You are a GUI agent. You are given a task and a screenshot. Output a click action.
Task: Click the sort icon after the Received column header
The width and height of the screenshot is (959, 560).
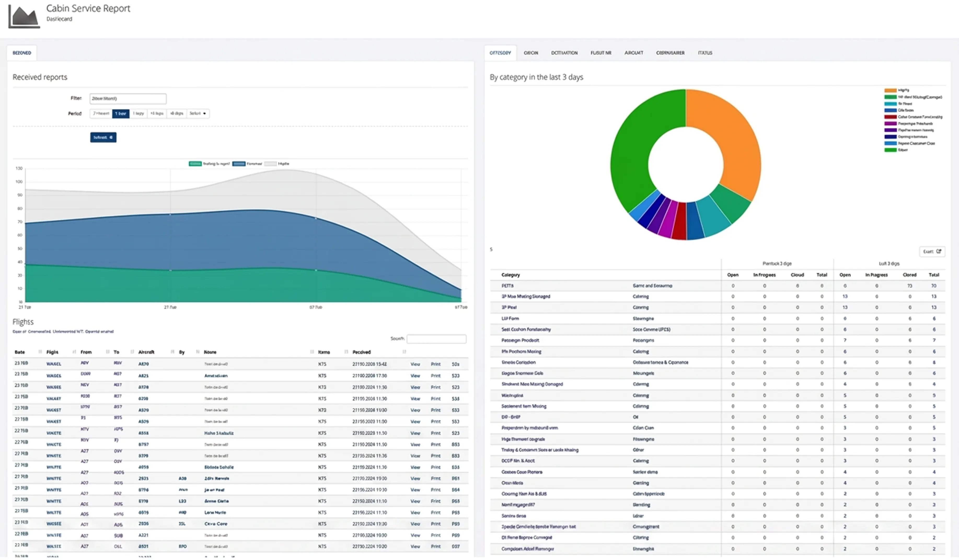click(404, 352)
